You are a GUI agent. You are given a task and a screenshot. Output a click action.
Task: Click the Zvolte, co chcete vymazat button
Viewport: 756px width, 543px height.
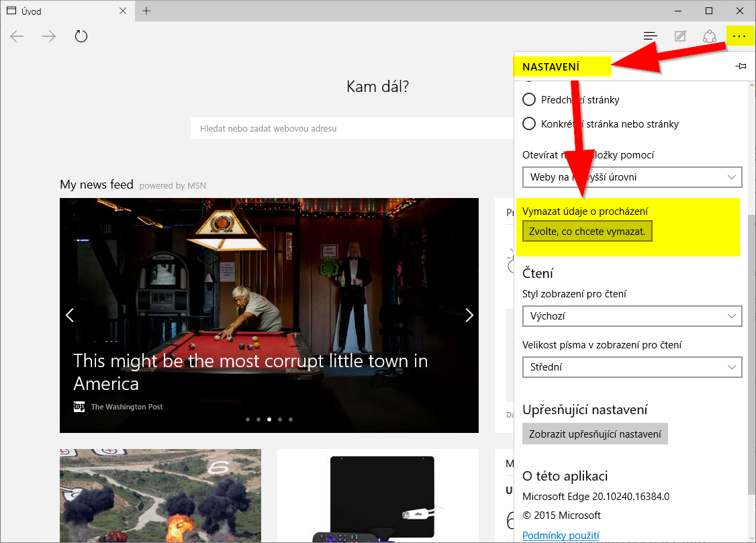(587, 232)
